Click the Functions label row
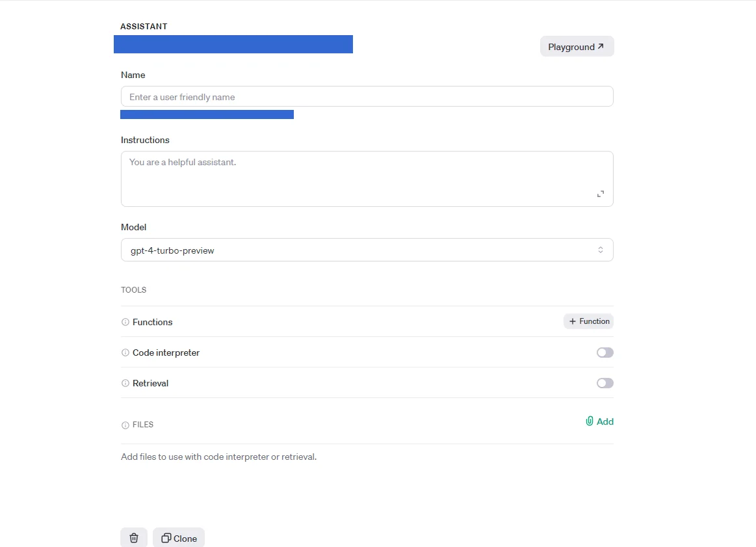The height and width of the screenshot is (547, 756). pos(153,322)
